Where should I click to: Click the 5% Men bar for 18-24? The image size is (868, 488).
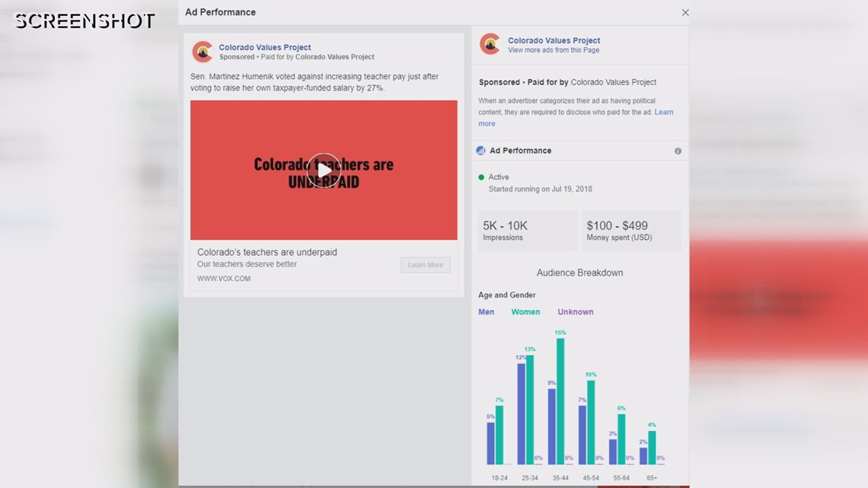[491, 443]
